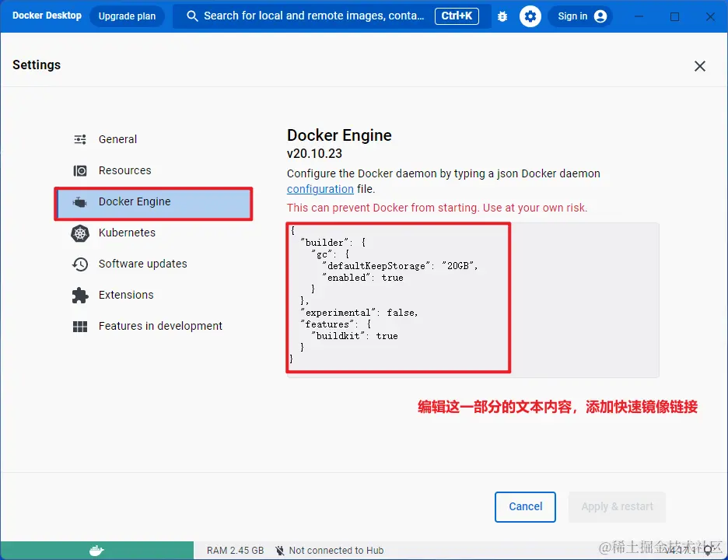Close the Settings panel with the X

700,66
